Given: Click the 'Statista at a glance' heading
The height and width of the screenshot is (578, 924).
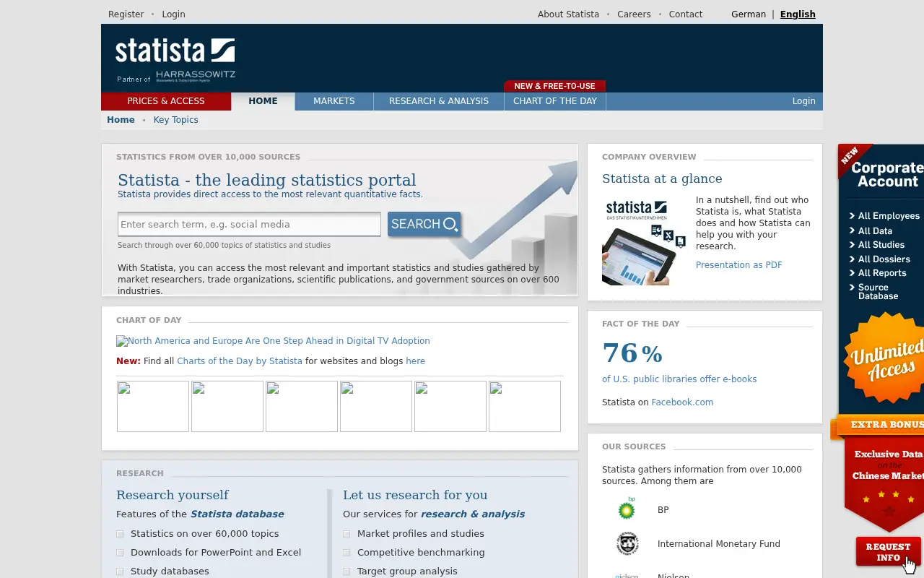Looking at the screenshot, I should coord(662,178).
